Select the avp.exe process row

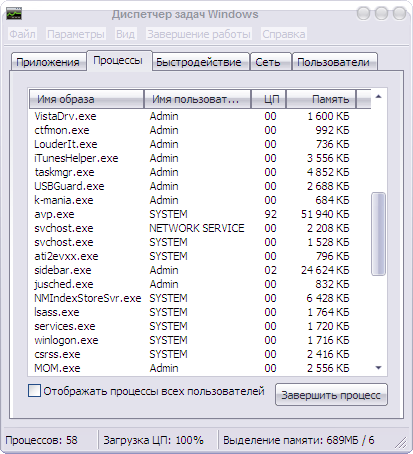tap(199, 214)
